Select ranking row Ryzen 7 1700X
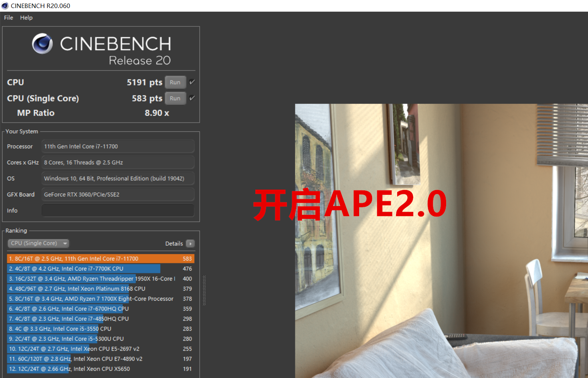This screenshot has height=378, width=588. [101, 299]
